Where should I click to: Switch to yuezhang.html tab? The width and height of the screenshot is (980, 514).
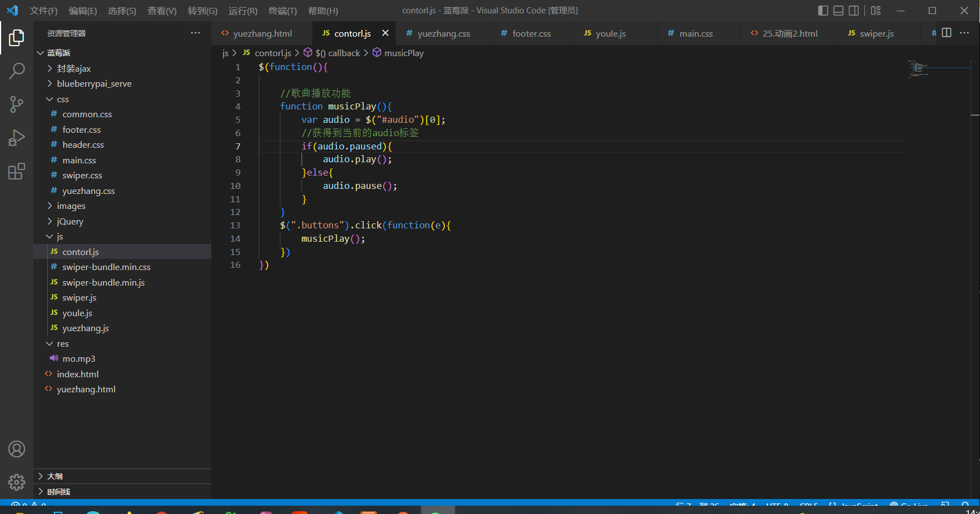tap(262, 33)
